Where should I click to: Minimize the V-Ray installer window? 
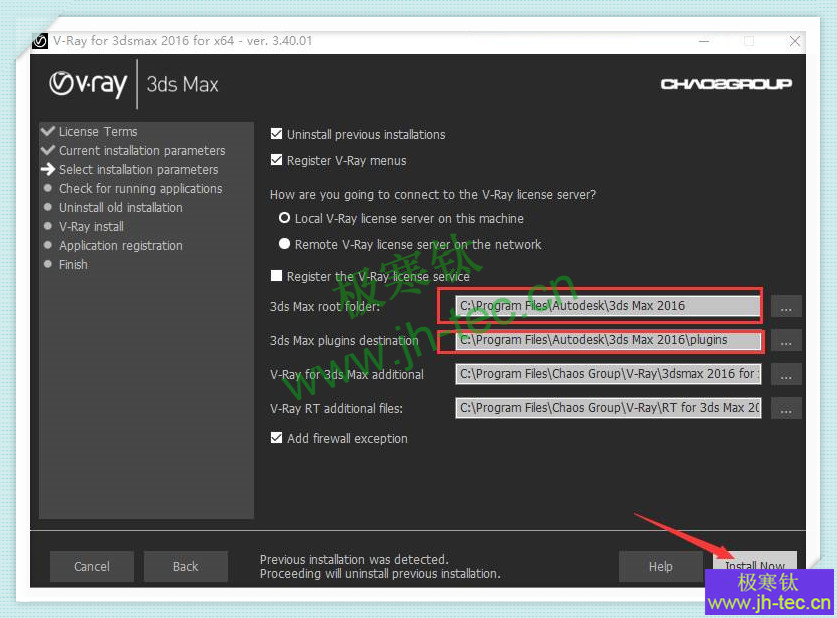click(x=704, y=41)
